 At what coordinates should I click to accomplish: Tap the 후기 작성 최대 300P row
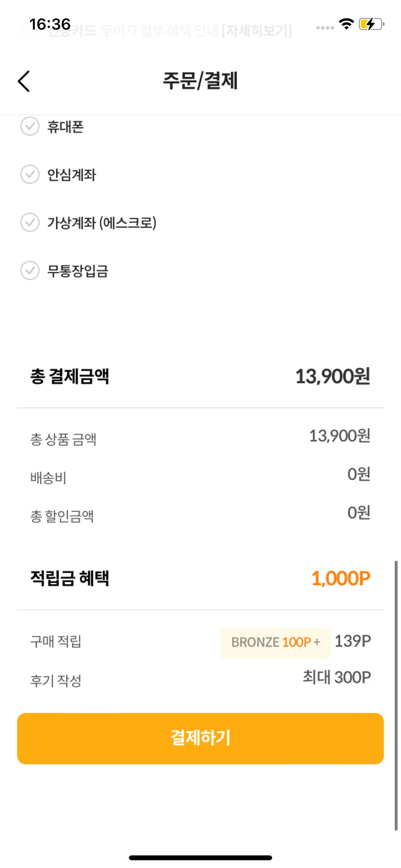(200, 679)
